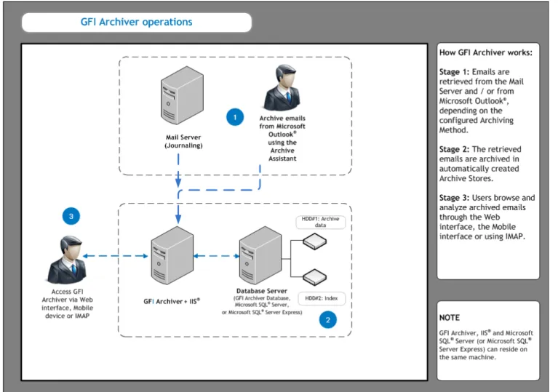Click the "HDD#1: Archive data" label box
The width and height of the screenshot is (558, 392).
(320, 222)
